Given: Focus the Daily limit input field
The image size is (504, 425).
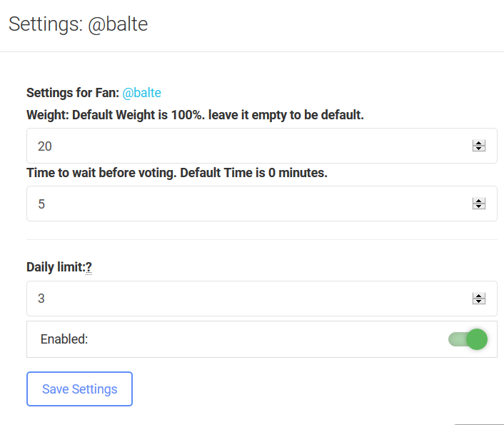Looking at the screenshot, I should pyautogui.click(x=243, y=299).
